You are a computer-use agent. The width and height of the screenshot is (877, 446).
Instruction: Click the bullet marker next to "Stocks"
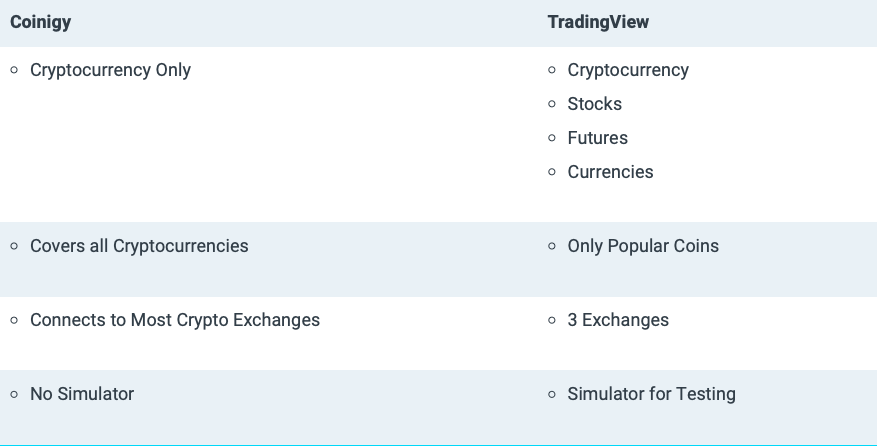pos(552,104)
